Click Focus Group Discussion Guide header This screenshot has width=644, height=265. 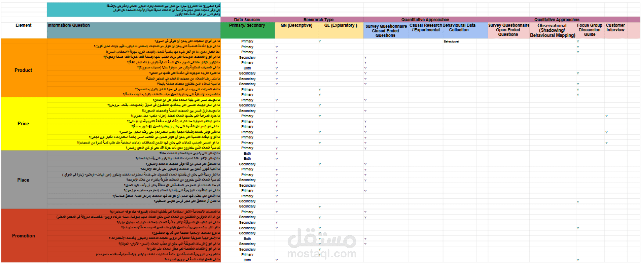590,30
